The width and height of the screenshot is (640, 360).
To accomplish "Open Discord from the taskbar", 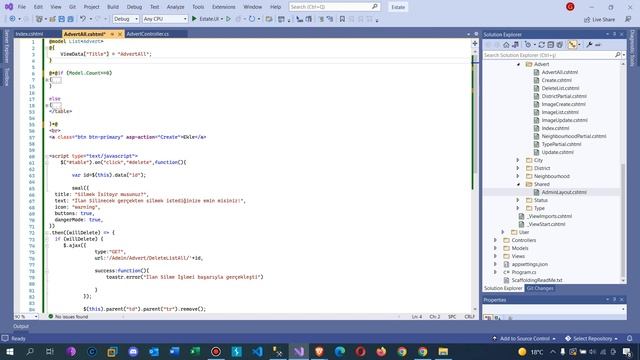I will 133,351.
